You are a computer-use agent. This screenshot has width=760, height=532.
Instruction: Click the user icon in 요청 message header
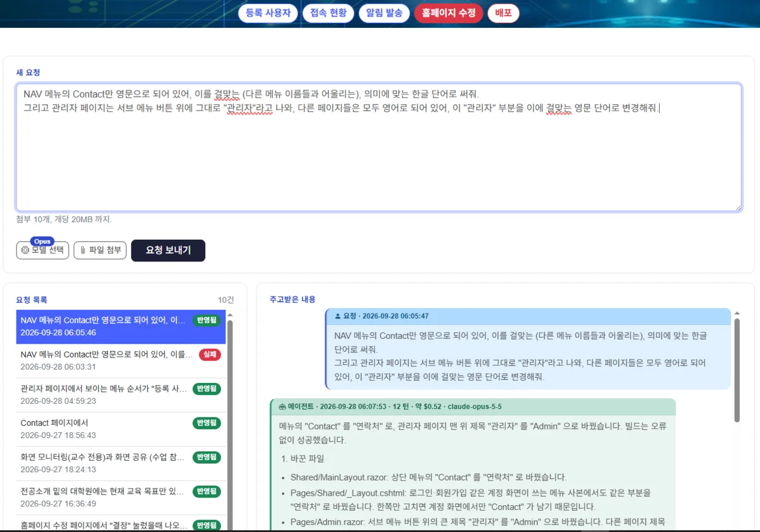click(x=338, y=316)
